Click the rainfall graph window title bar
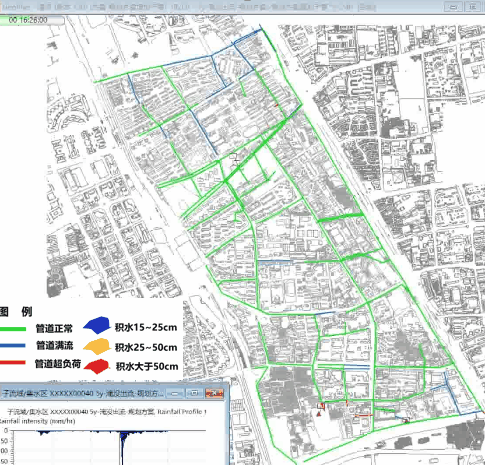Image resolution: width=485 pixels, height=465 pixels. 83,393
